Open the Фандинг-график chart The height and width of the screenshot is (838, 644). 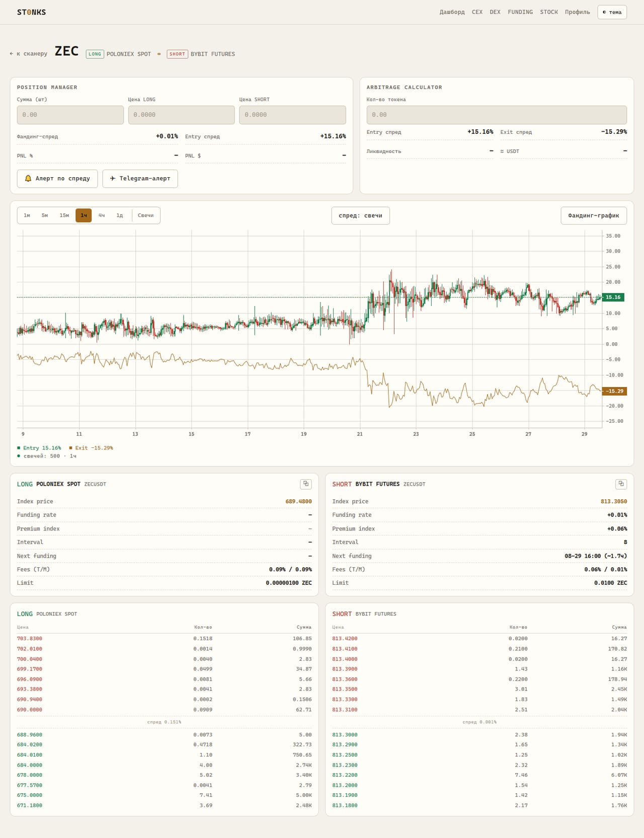(x=594, y=216)
